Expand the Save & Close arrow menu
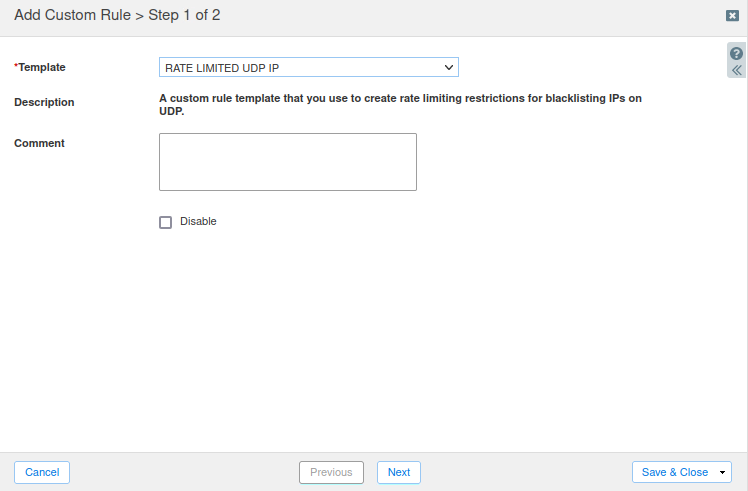This screenshot has height=491, width=748. pyautogui.click(x=723, y=472)
